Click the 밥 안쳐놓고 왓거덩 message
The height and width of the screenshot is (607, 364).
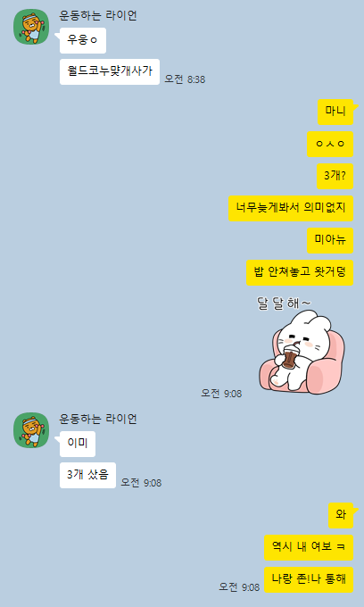pos(300,272)
